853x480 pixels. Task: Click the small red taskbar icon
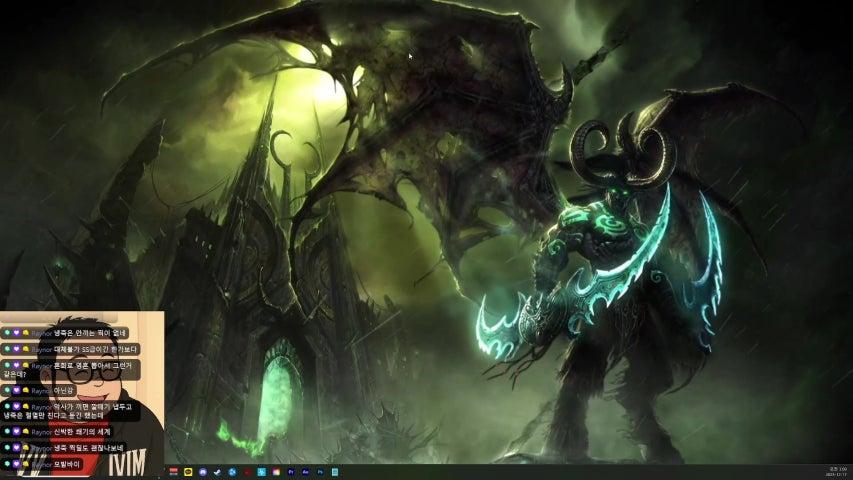[247, 471]
